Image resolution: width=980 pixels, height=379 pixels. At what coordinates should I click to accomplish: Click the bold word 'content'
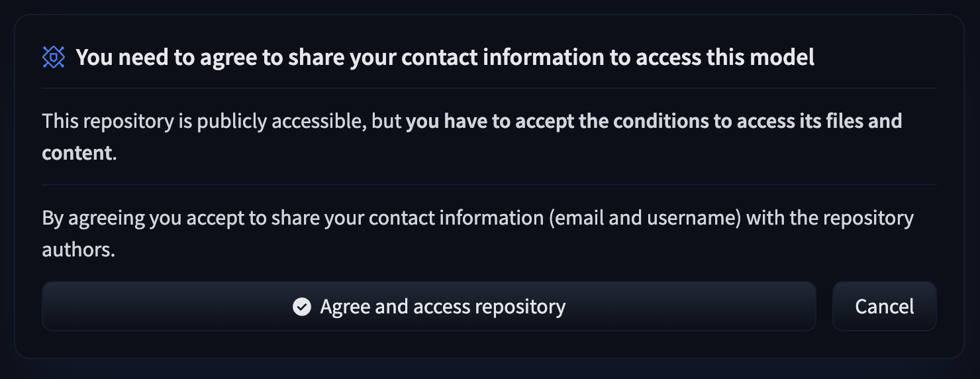click(x=77, y=154)
